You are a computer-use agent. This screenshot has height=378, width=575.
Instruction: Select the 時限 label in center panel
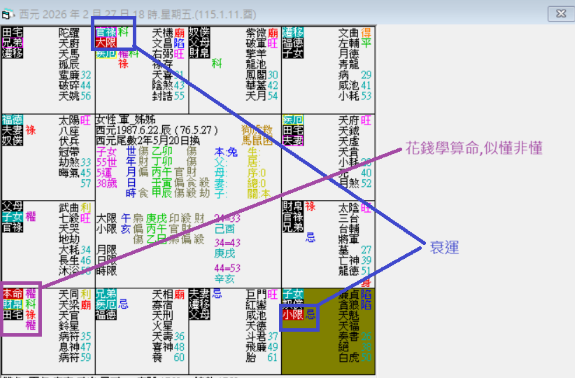[x=106, y=271]
